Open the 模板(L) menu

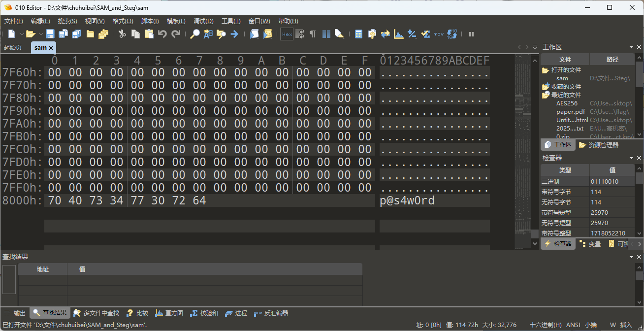pyautogui.click(x=176, y=21)
